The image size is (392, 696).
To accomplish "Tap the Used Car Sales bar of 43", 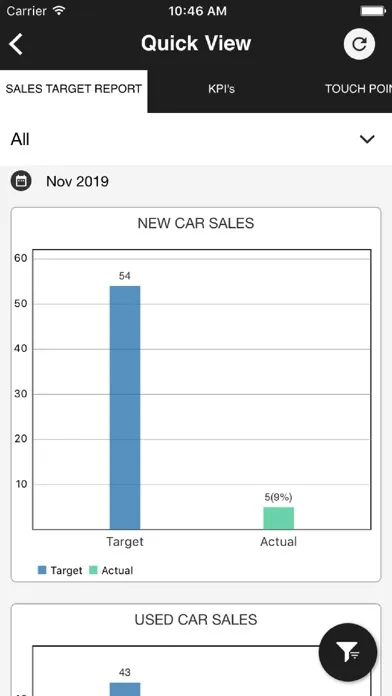I will 125,689.
